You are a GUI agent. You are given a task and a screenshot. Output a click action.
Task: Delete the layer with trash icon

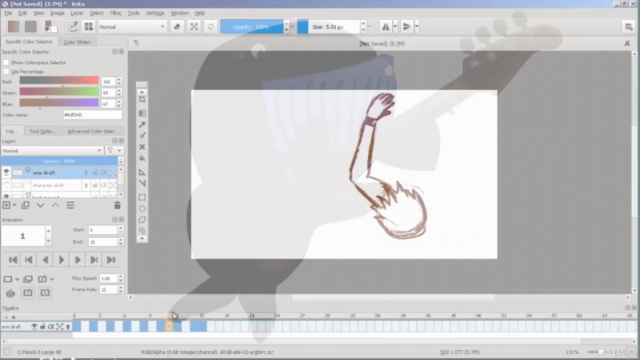117,205
